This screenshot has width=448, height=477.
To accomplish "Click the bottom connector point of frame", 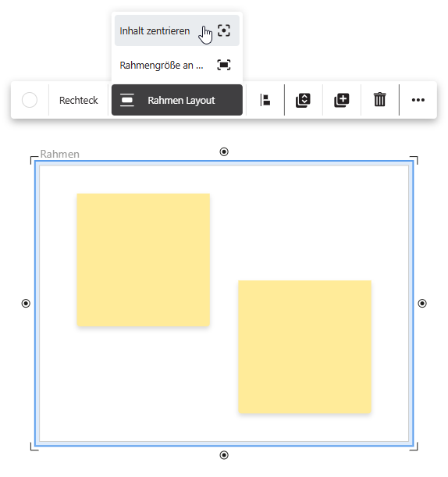I will point(224,455).
